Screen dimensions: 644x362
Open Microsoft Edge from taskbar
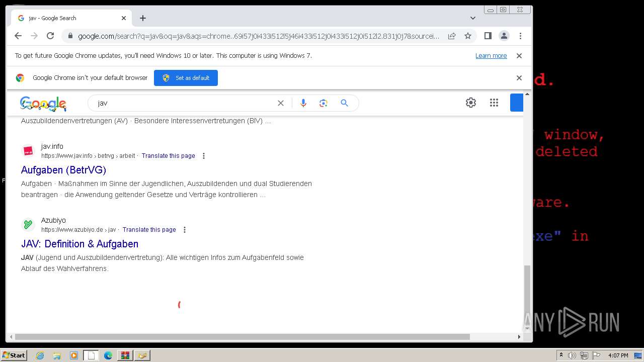point(108,355)
